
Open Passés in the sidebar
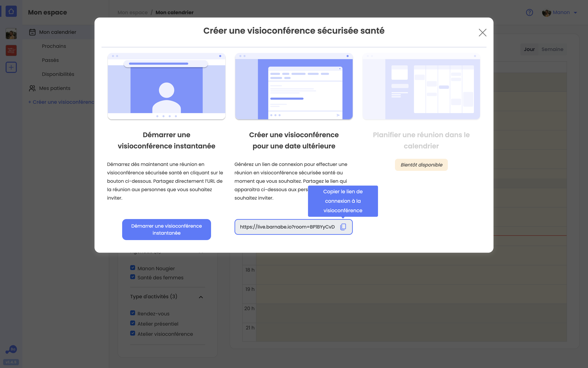[x=50, y=60]
